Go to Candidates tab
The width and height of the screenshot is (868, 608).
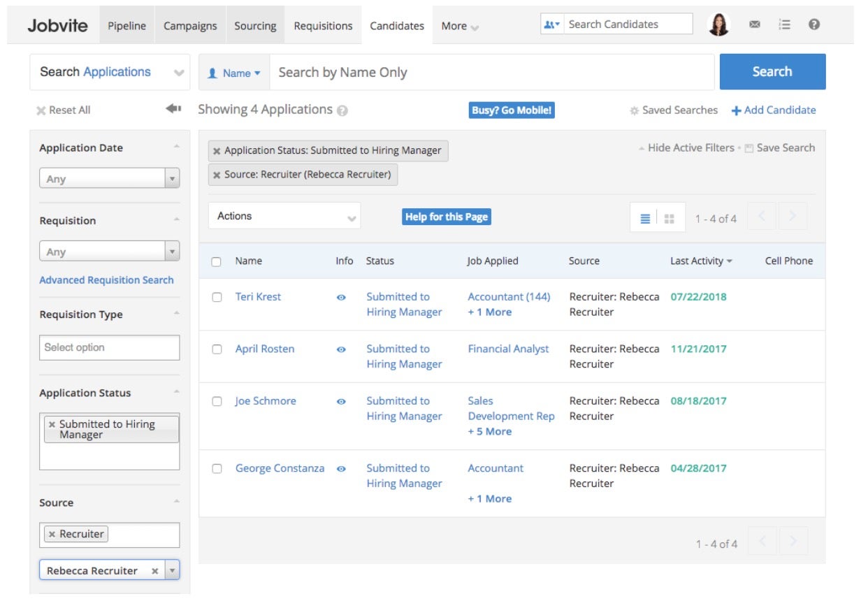point(397,26)
